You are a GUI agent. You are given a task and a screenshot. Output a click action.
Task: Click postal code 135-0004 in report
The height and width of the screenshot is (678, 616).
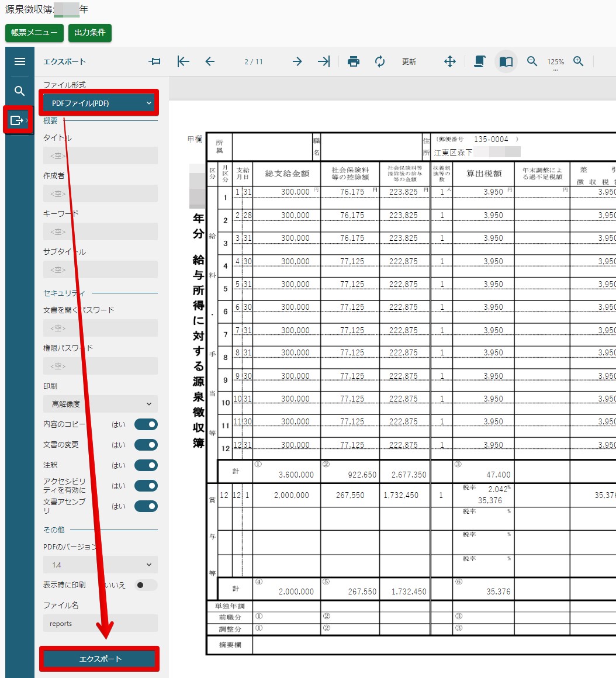coord(491,139)
